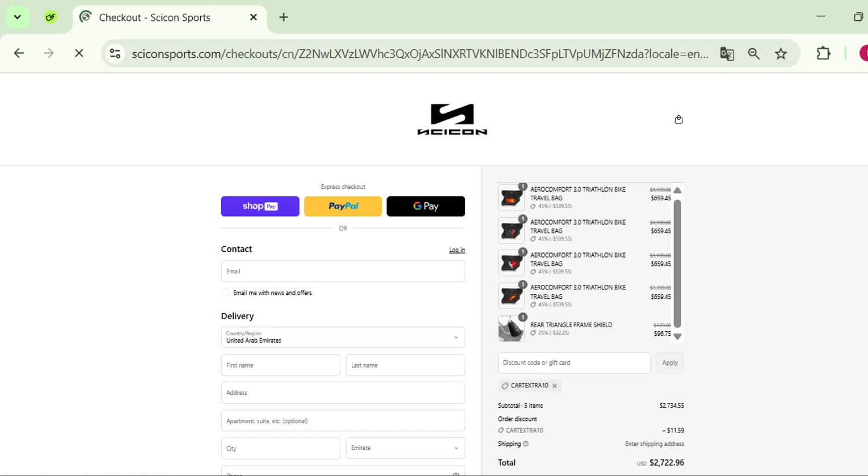Image resolution: width=868 pixels, height=476 pixels.
Task: Click the order discount amount -$11.59
Action: (674, 431)
